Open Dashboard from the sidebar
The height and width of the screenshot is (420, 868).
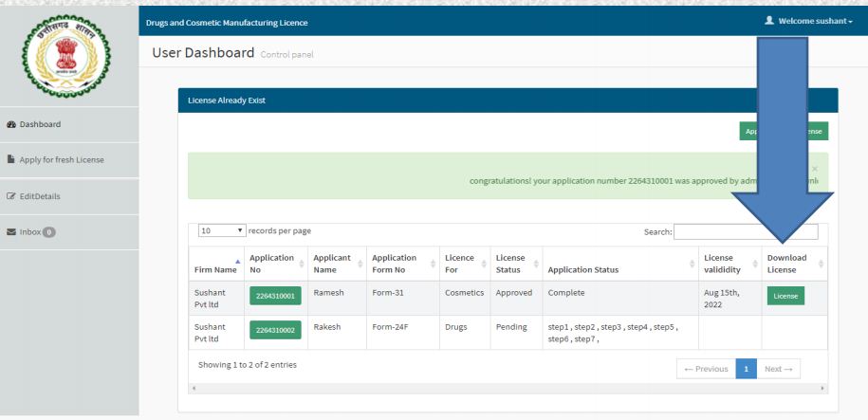tap(42, 123)
